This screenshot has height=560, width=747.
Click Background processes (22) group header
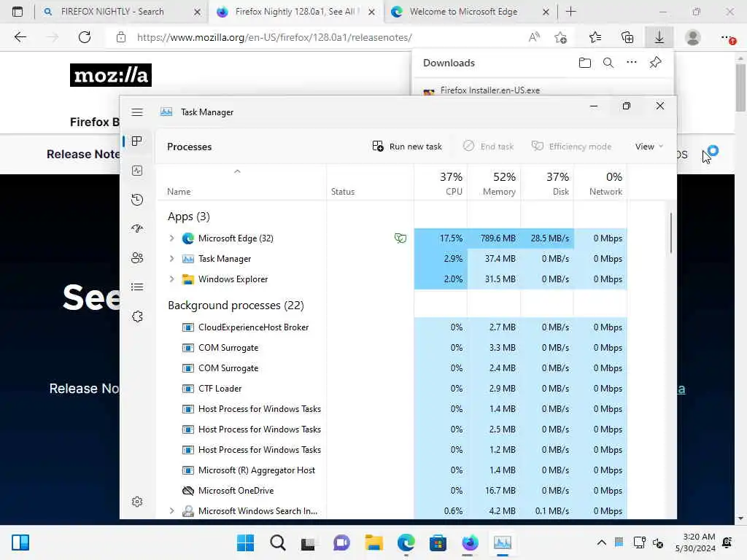tap(236, 306)
